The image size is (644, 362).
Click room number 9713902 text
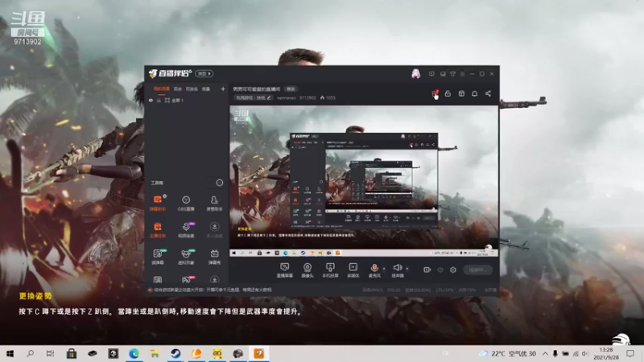[308, 97]
